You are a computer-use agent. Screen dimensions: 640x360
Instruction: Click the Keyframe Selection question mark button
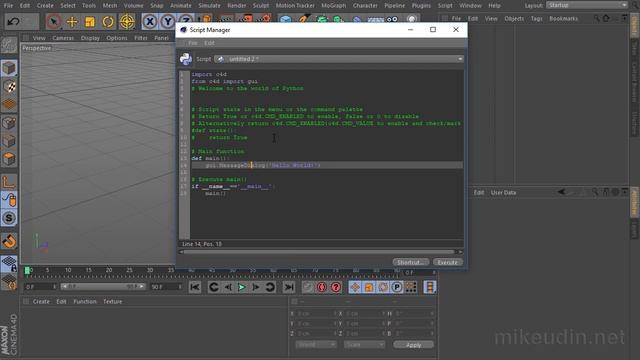coord(336,287)
